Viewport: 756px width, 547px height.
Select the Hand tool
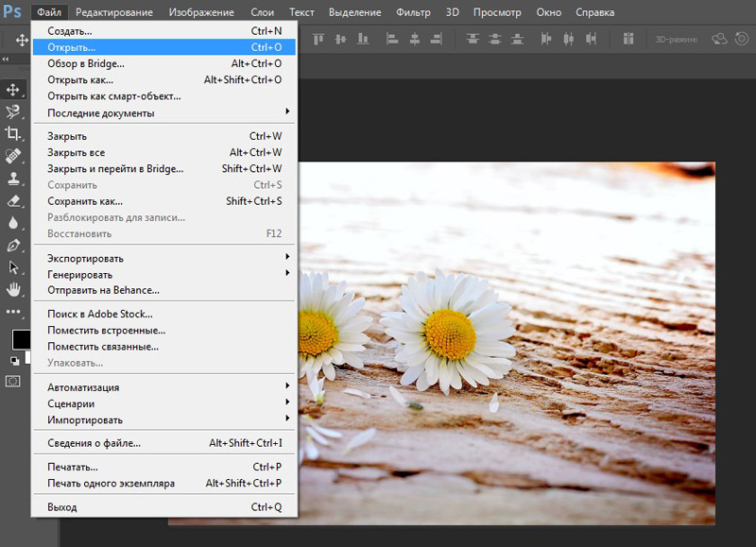click(13, 289)
